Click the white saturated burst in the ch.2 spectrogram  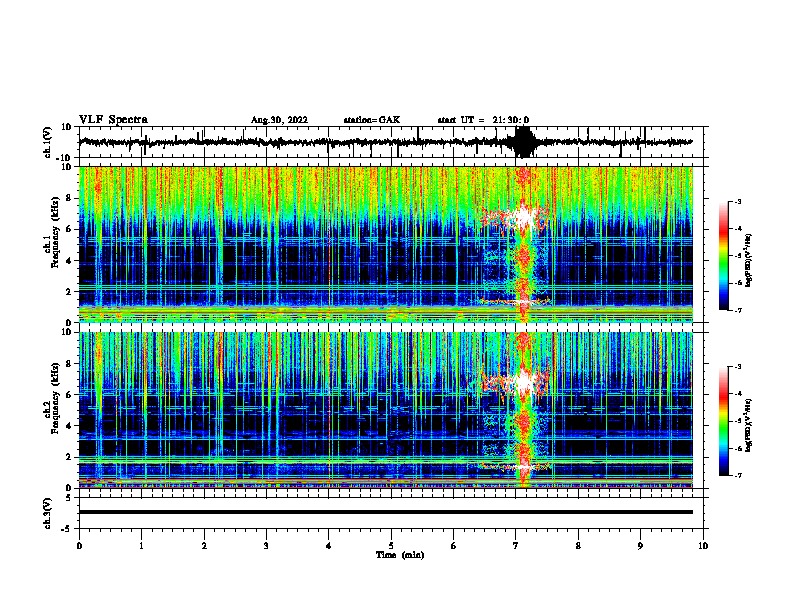tap(523, 383)
